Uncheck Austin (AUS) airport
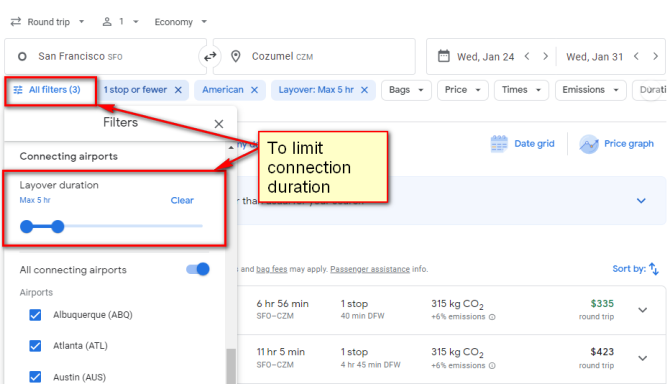The height and width of the screenshot is (384, 670). [x=35, y=377]
